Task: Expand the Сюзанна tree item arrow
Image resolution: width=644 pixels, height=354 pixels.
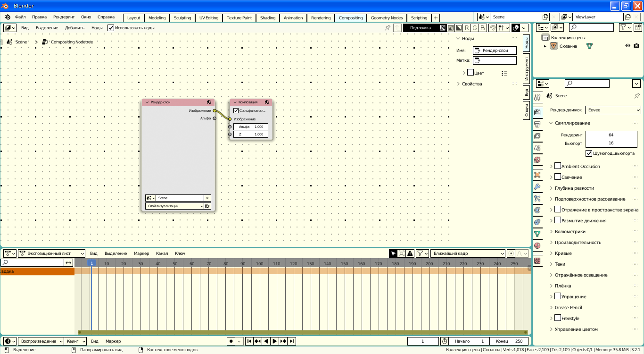Action: point(545,46)
